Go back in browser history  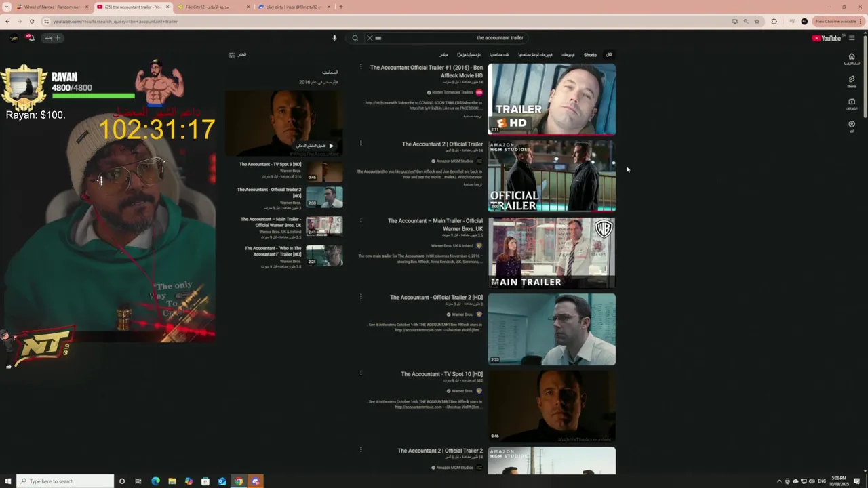7,21
